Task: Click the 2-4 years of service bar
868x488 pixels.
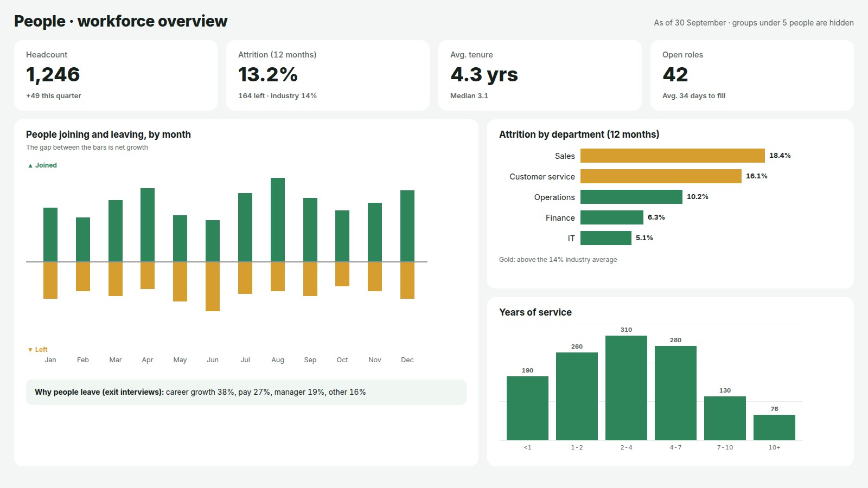Action: (x=626, y=388)
